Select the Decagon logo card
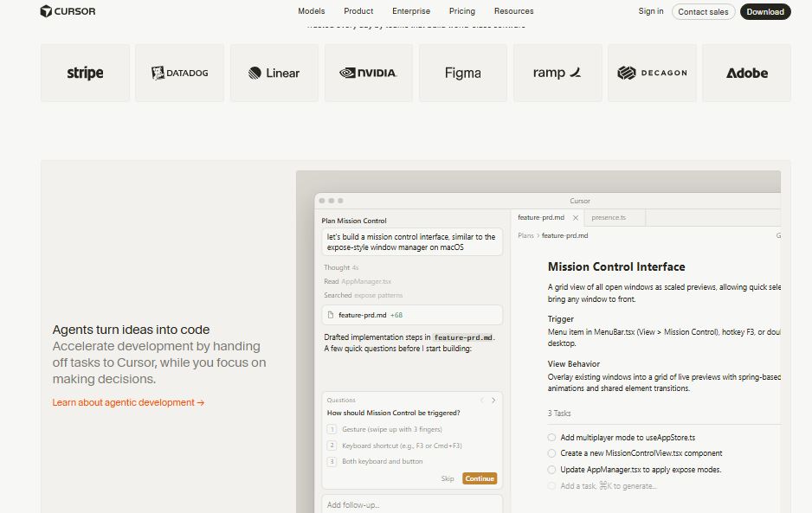Screen dimensions: 812x513 pos(652,73)
